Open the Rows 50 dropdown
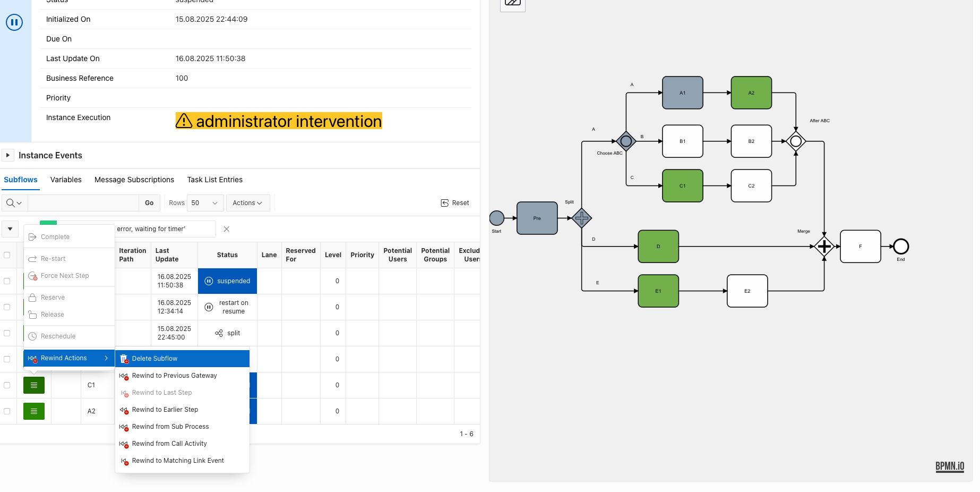Image resolution: width=980 pixels, height=492 pixels. 205,203
